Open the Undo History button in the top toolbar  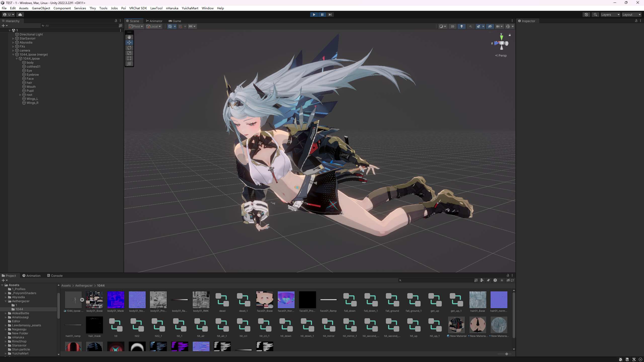tap(586, 15)
